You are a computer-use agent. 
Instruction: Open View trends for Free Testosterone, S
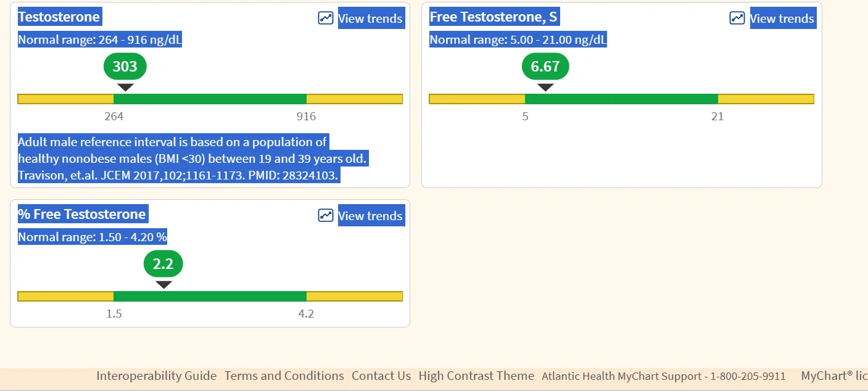[x=782, y=19]
